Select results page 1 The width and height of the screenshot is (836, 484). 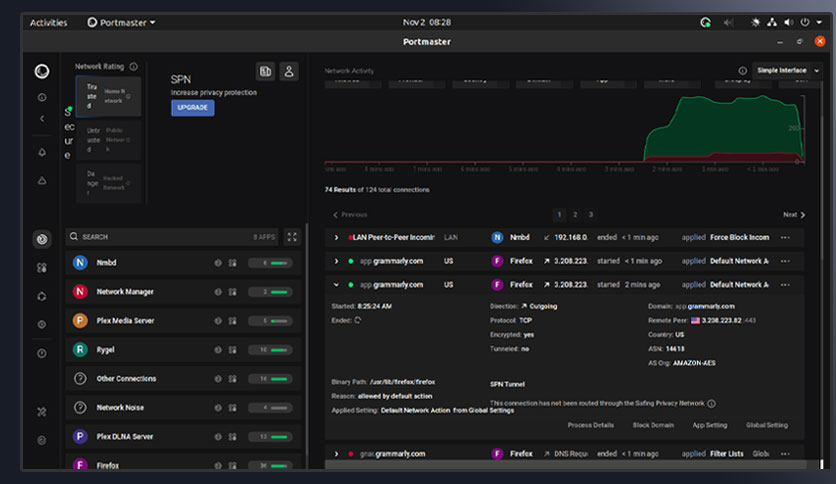pyautogui.click(x=559, y=215)
